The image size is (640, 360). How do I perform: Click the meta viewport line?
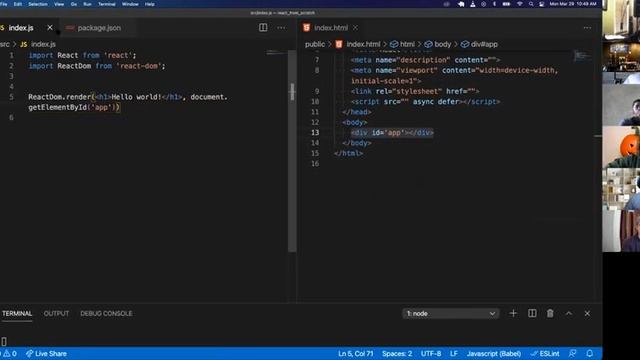click(x=454, y=76)
